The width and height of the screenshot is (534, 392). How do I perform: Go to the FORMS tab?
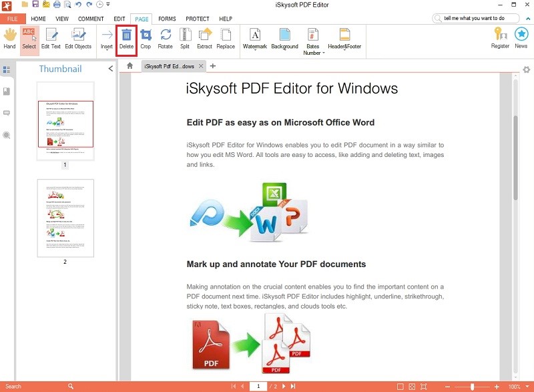168,19
